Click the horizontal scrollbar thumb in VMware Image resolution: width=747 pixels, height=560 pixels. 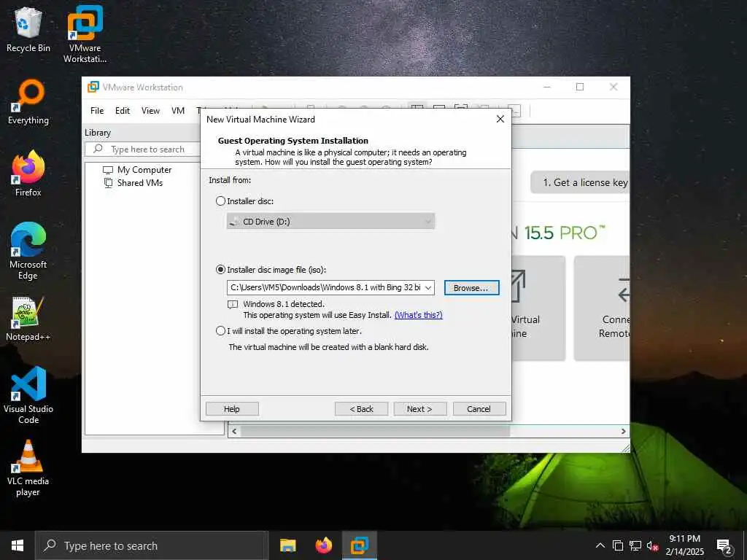click(376, 431)
